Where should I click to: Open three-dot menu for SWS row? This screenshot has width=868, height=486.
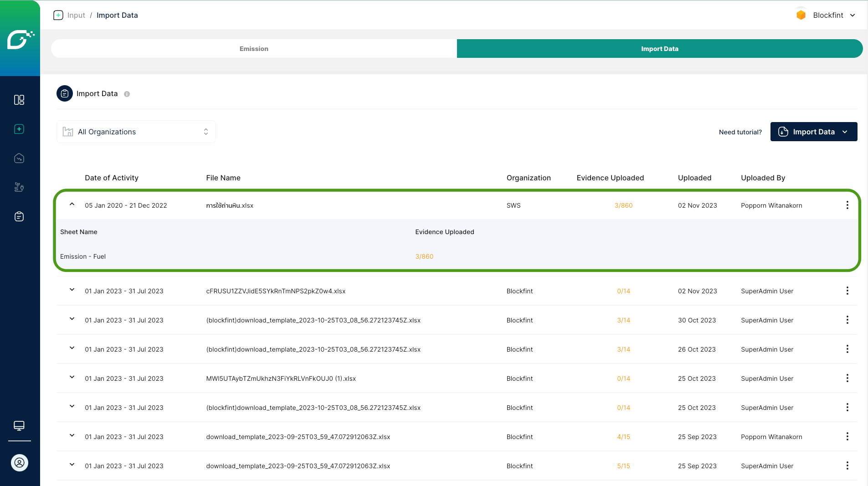point(847,205)
